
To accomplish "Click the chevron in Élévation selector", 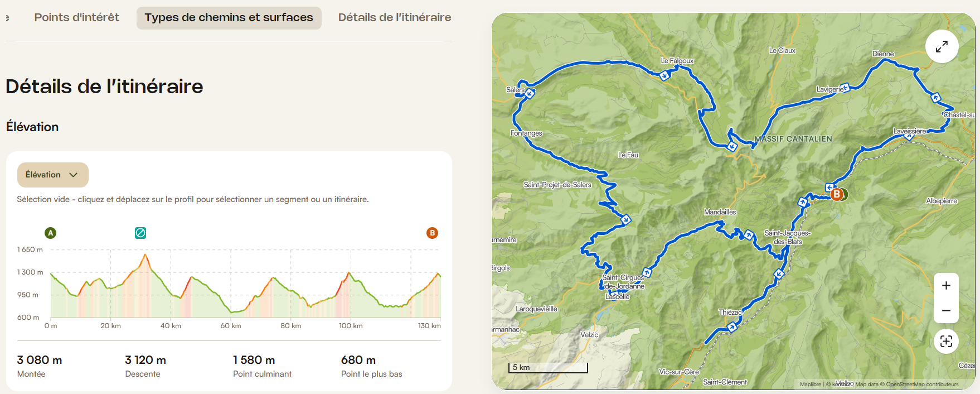I will tap(74, 175).
